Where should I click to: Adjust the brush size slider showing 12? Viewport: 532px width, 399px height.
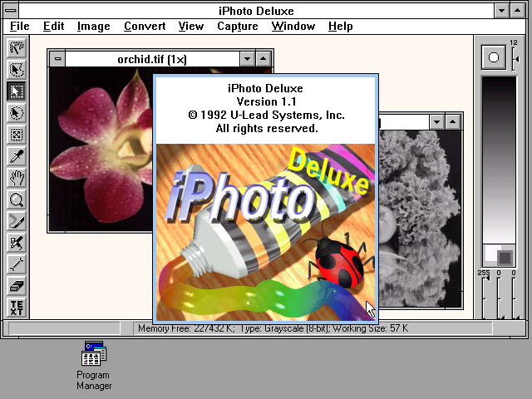[515, 59]
